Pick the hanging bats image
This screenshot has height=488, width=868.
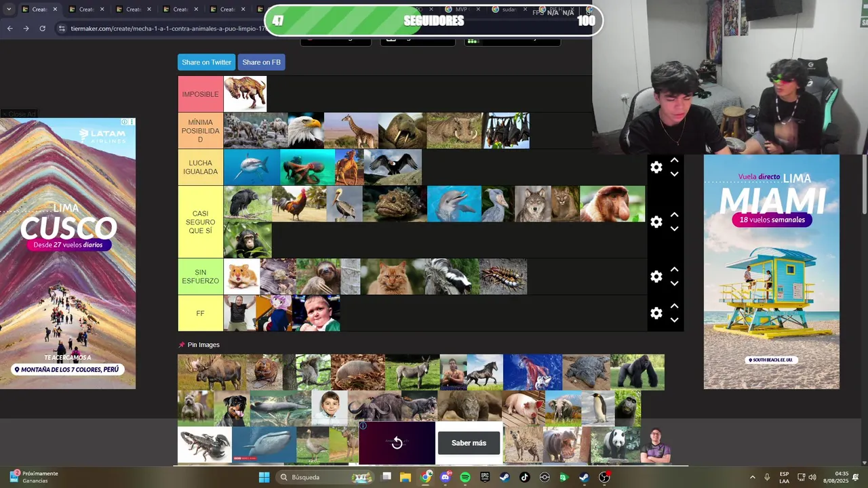507,131
